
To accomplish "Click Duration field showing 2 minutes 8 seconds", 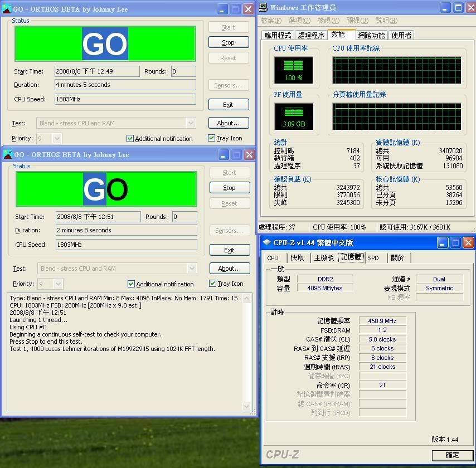I will point(127,230).
